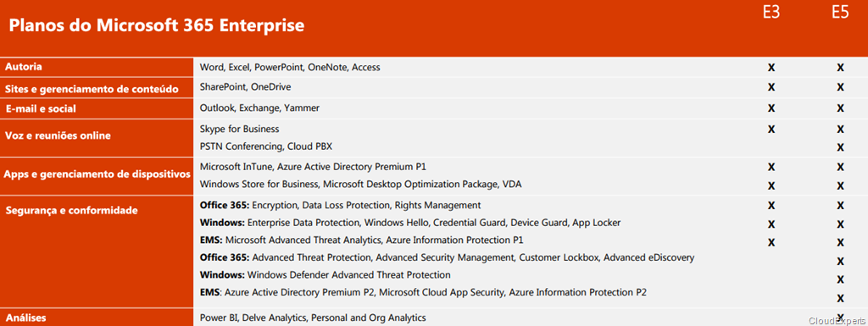Viewport: 868px width, 326px height.
Task: Click E5 X mark for Office 365 Encryption row
Action: click(840, 206)
